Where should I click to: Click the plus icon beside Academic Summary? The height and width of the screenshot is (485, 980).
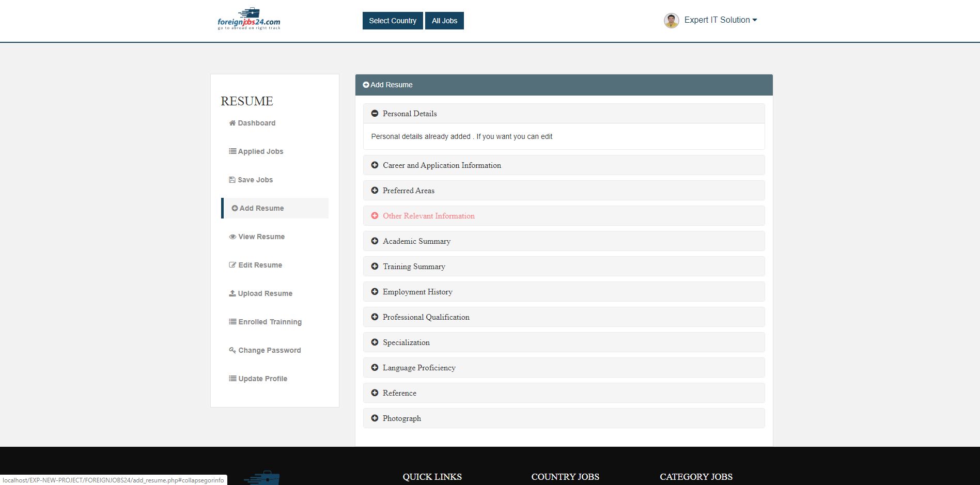(375, 241)
